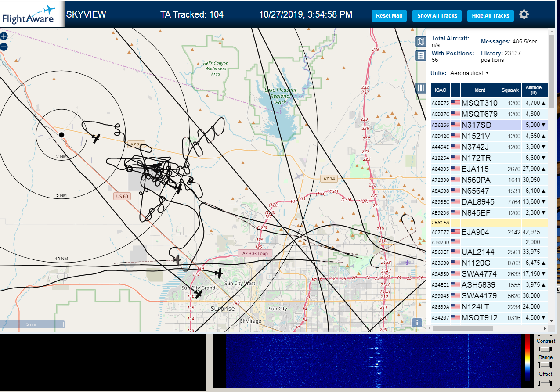Screen dimensions: 560x392
Task: Select the MSQT912 aircraft row
Action: [x=489, y=318]
